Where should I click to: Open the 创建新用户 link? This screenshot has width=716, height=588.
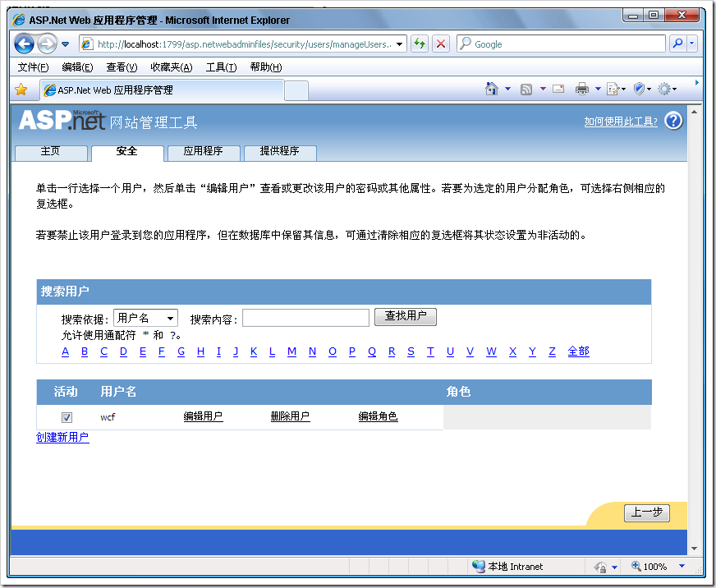click(x=62, y=437)
